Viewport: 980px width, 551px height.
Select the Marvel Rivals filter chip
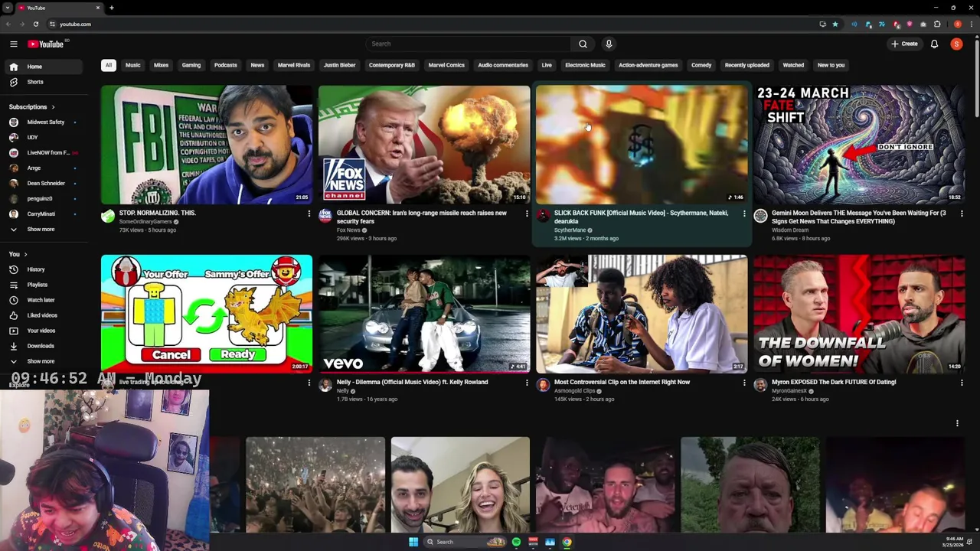[294, 65]
